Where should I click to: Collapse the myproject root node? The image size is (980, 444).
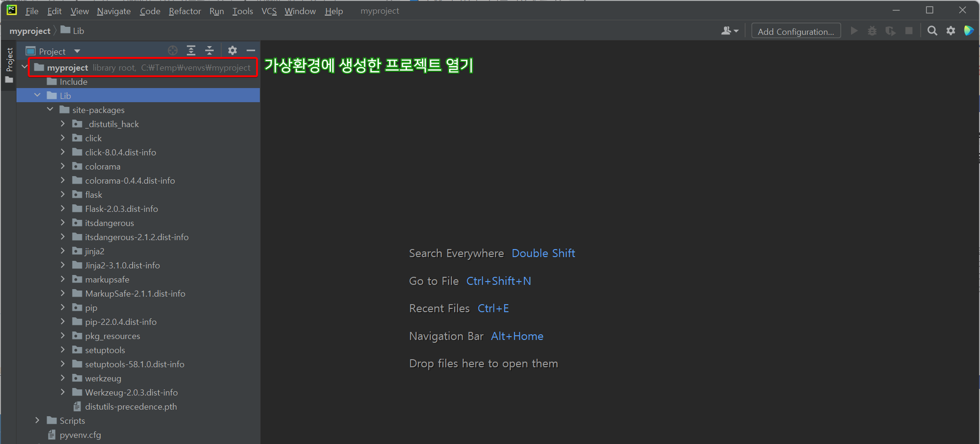pyautogui.click(x=24, y=67)
